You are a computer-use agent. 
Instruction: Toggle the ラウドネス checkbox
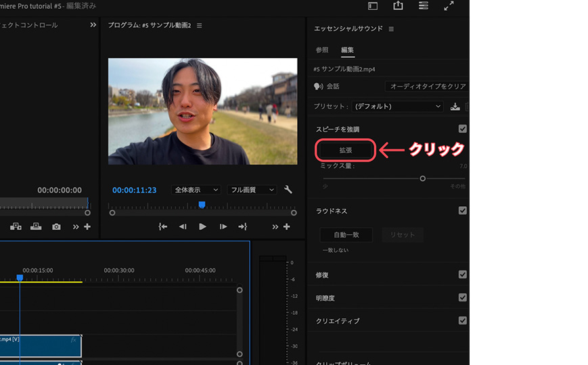click(x=462, y=211)
